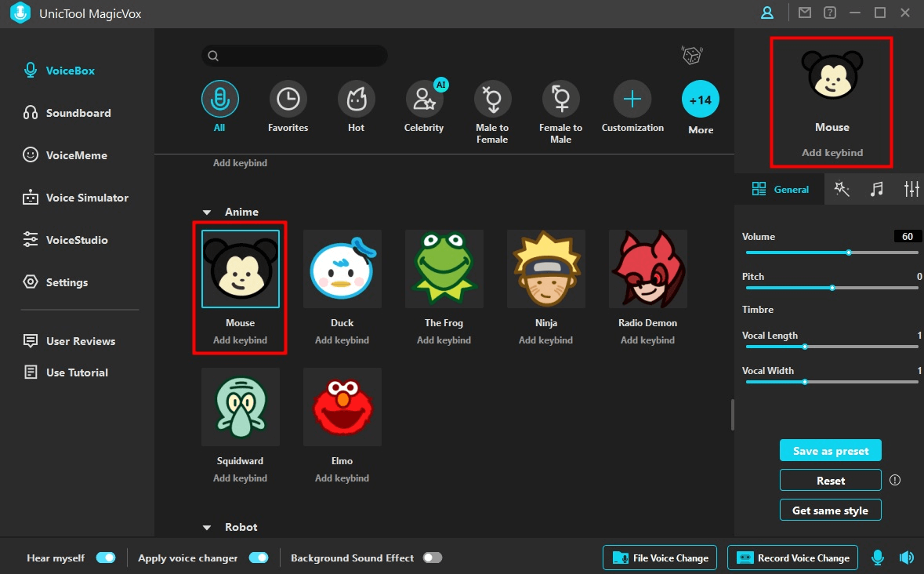Select the Squidward voice
The height and width of the screenshot is (574, 924).
coord(241,407)
